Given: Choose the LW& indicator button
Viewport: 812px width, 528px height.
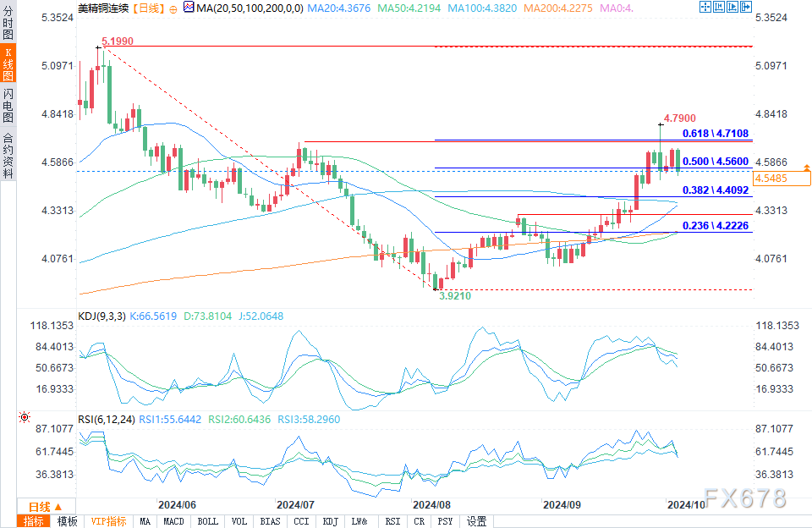Looking at the screenshot, I should tap(359, 521).
